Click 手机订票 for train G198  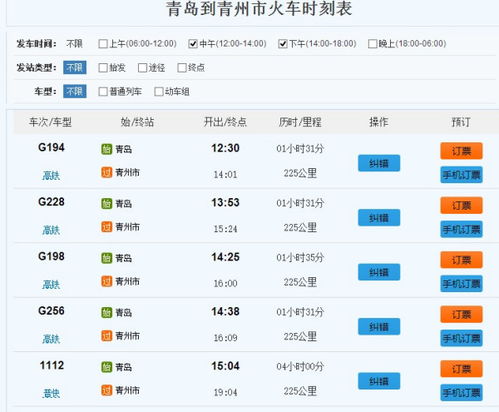pos(461,284)
